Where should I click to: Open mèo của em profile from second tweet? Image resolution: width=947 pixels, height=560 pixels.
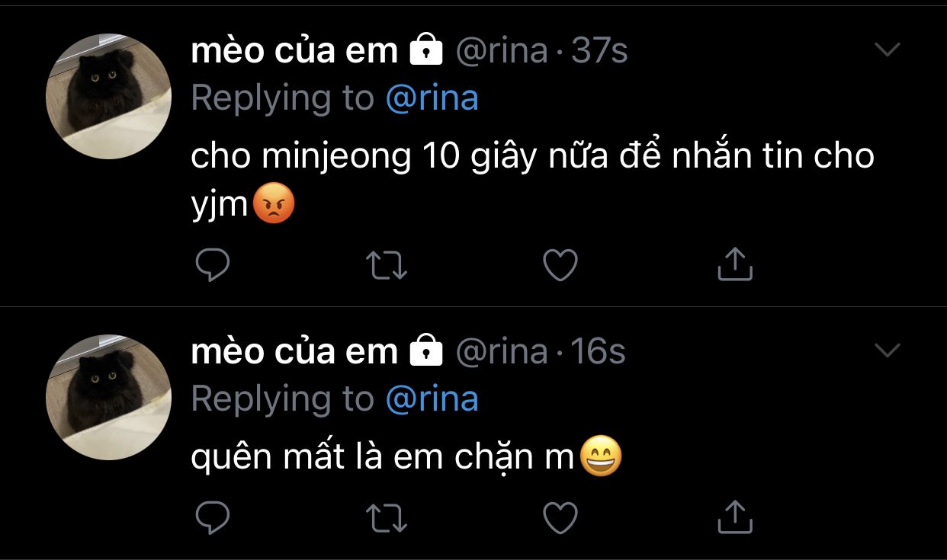click(294, 351)
